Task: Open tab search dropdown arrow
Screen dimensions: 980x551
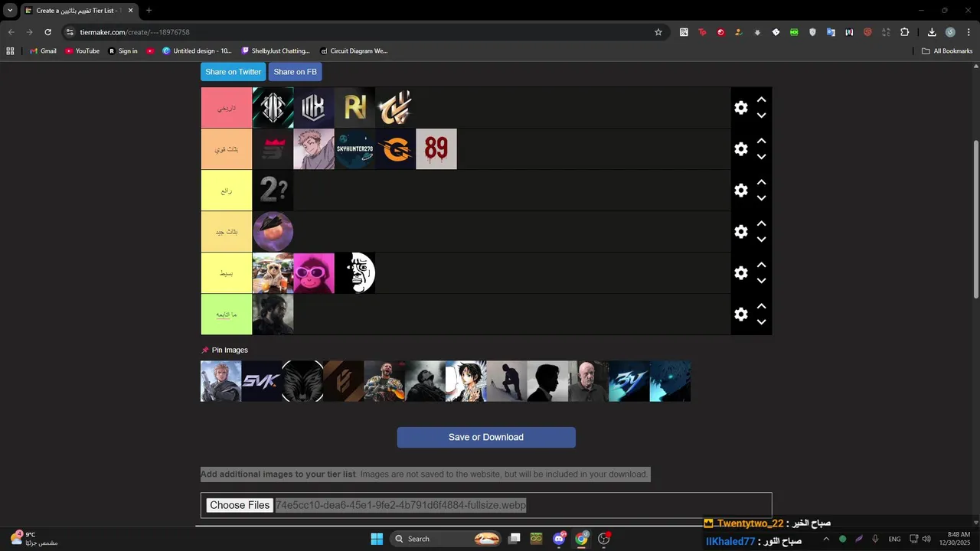Action: [x=10, y=11]
